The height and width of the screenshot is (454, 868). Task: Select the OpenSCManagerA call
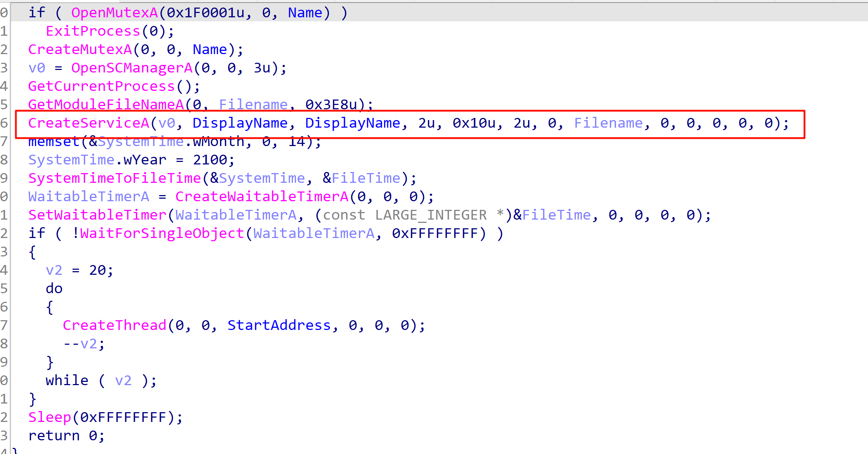[x=132, y=68]
